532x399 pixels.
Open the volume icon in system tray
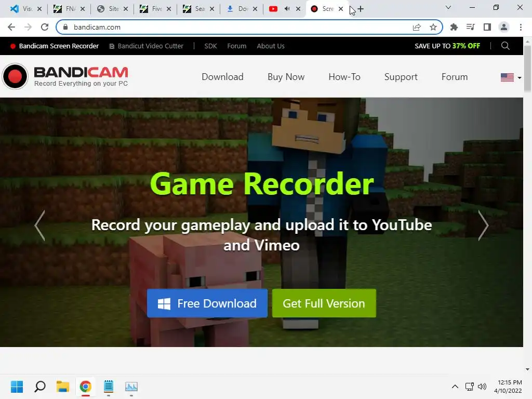pyautogui.click(x=482, y=387)
